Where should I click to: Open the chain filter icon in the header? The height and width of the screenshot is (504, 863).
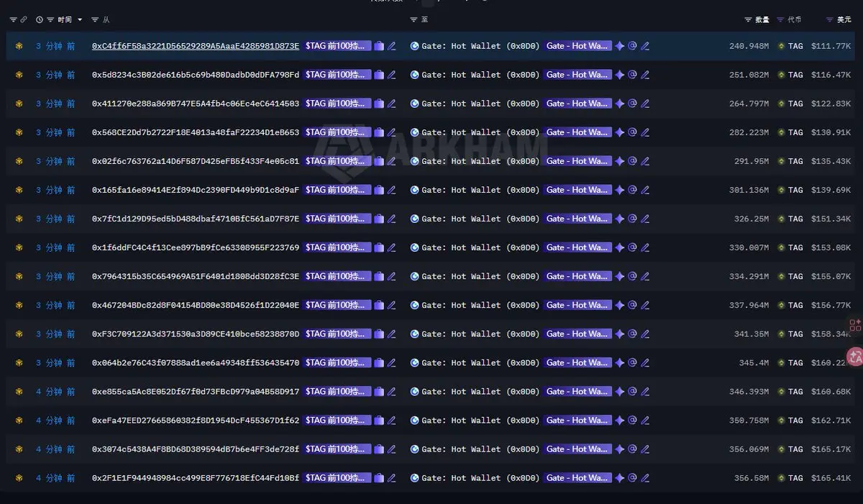pos(13,20)
